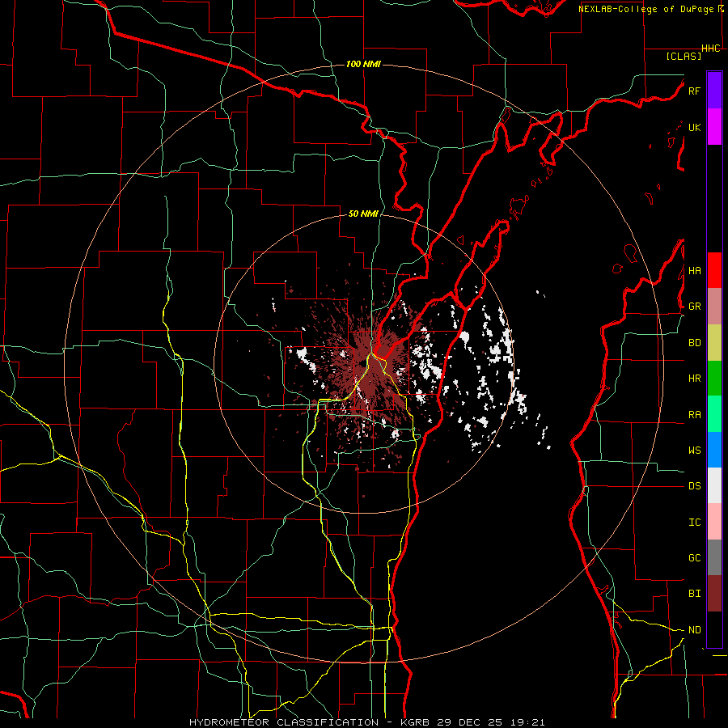The height and width of the screenshot is (728, 728).
Task: Click the GC legend label
Action: [694, 558]
